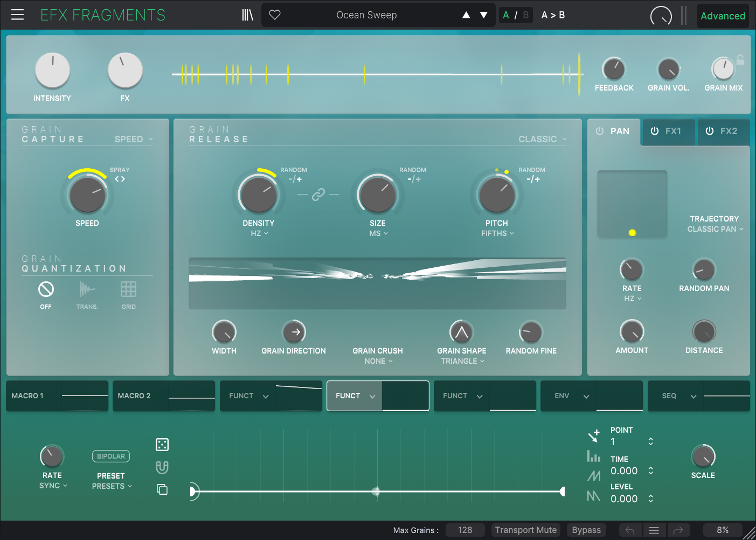756x540 pixels.
Task: Favorite the preset with the heart icon
Action: click(275, 15)
